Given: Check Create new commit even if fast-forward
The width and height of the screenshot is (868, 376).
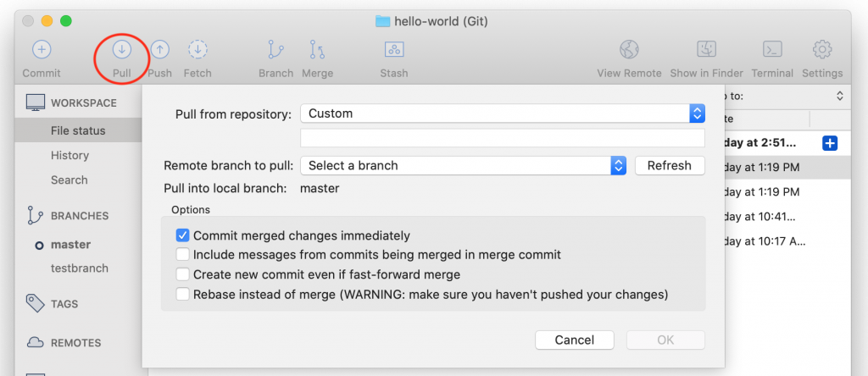Looking at the screenshot, I should coord(182,274).
